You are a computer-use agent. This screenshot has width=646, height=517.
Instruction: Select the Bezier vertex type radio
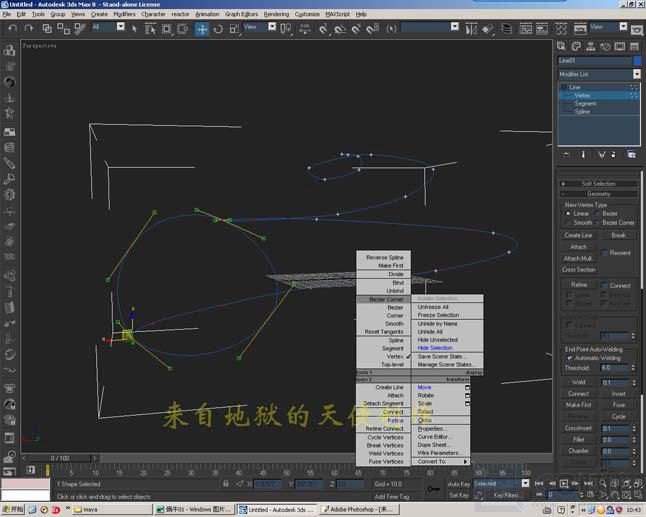point(597,213)
